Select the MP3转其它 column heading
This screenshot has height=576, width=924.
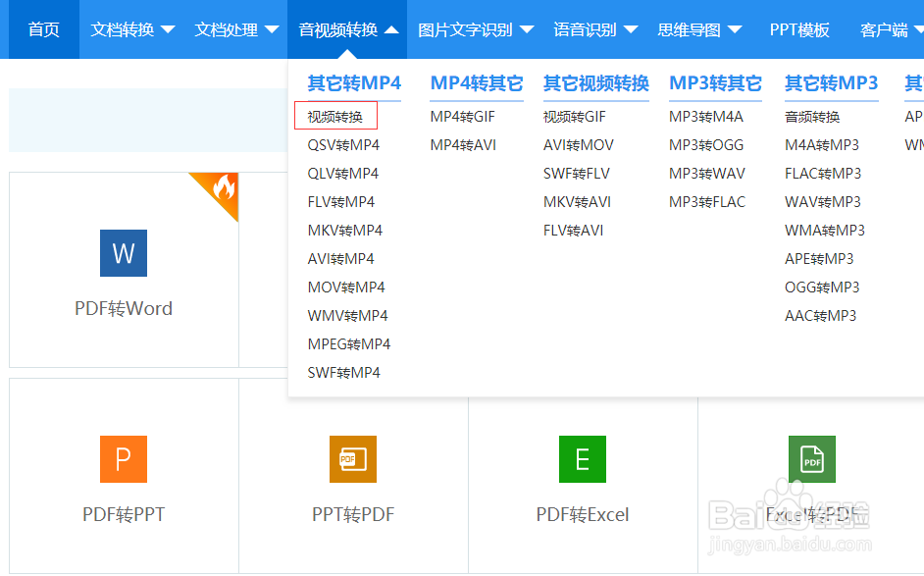715,83
